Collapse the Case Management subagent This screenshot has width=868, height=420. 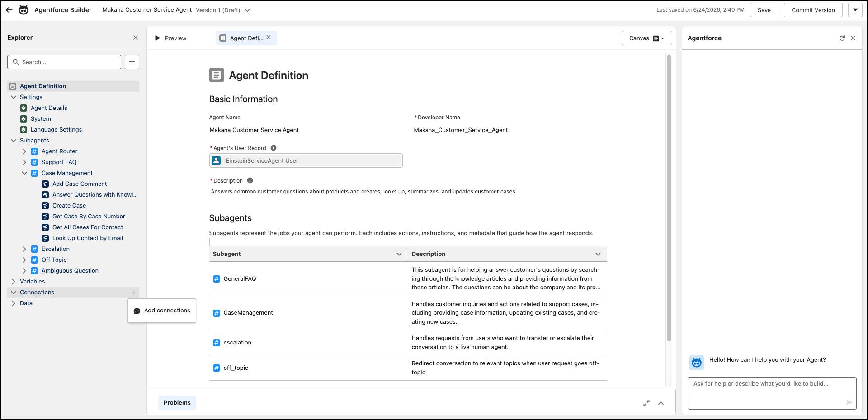point(24,173)
